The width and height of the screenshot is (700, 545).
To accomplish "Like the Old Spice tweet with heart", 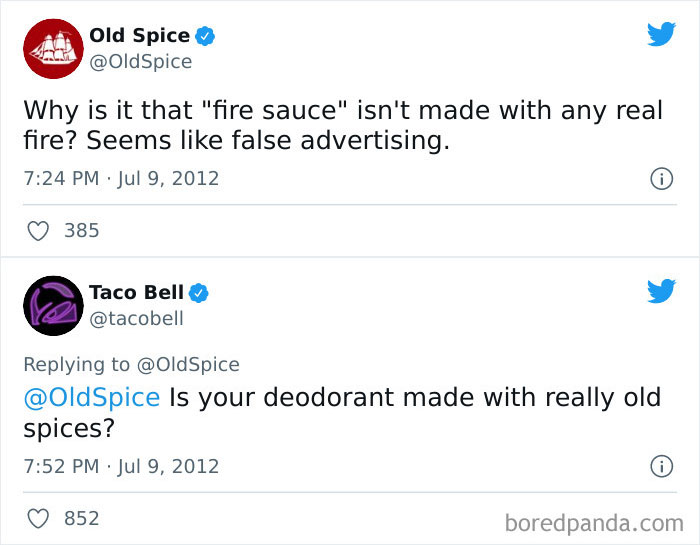I will tap(37, 231).
